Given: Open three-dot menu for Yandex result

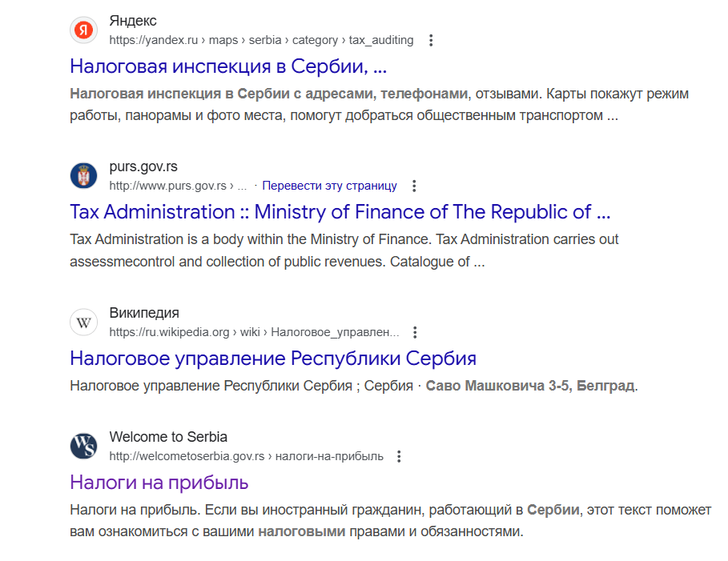Looking at the screenshot, I should pyautogui.click(x=431, y=40).
